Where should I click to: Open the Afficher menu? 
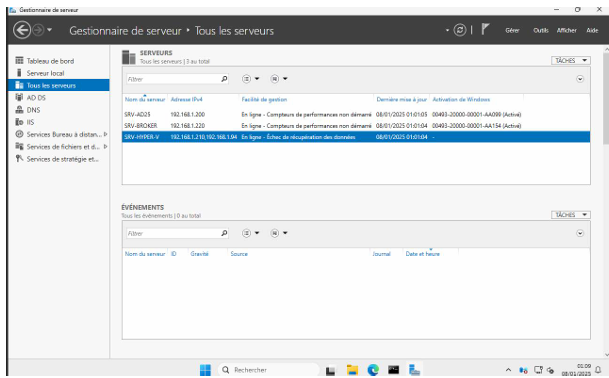tap(567, 30)
